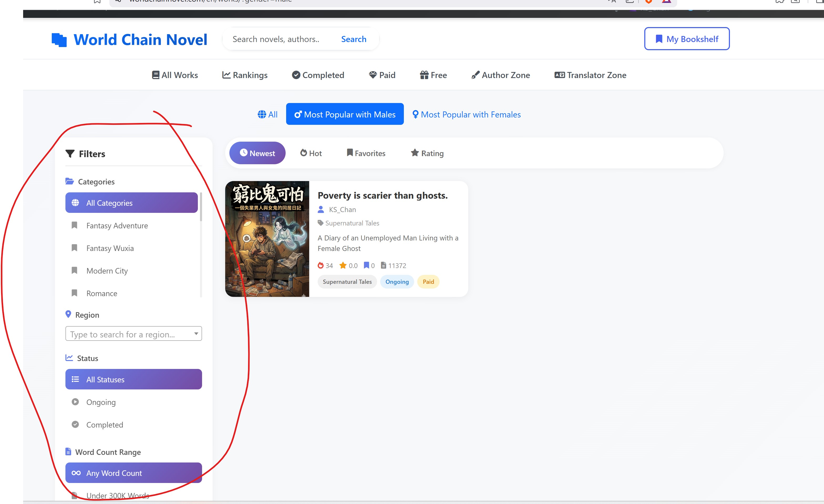Click the folder icon beside Categories
The width and height of the screenshot is (824, 504).
pos(70,181)
